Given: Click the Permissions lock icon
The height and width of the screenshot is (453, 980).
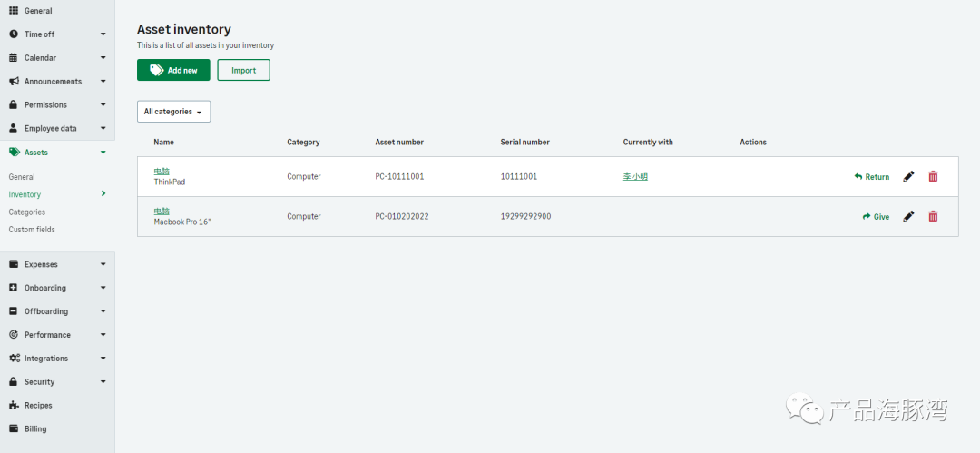Looking at the screenshot, I should pyautogui.click(x=14, y=104).
